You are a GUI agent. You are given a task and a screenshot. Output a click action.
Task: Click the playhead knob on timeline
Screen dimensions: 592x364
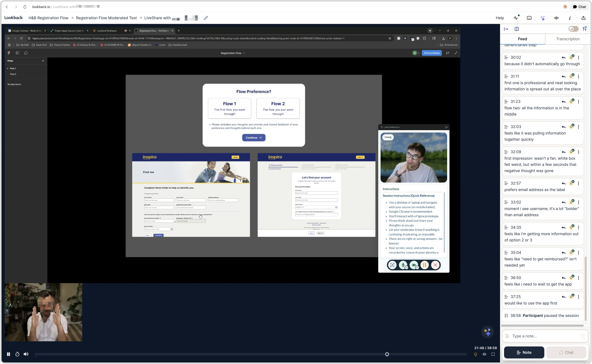(x=387, y=354)
